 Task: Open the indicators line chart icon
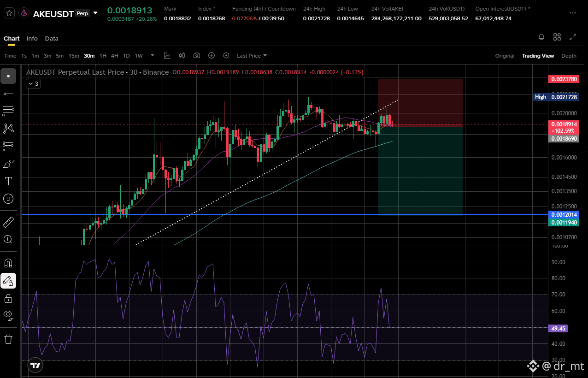tap(167, 56)
